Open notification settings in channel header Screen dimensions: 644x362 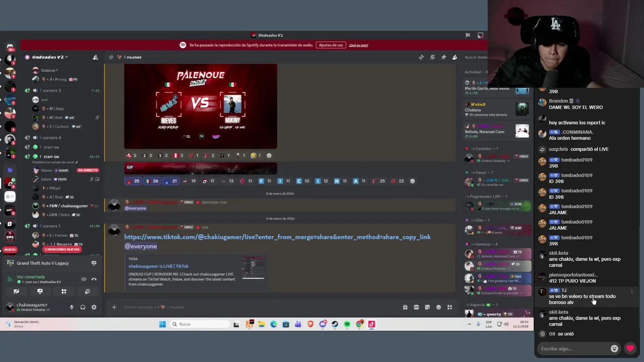432,57
